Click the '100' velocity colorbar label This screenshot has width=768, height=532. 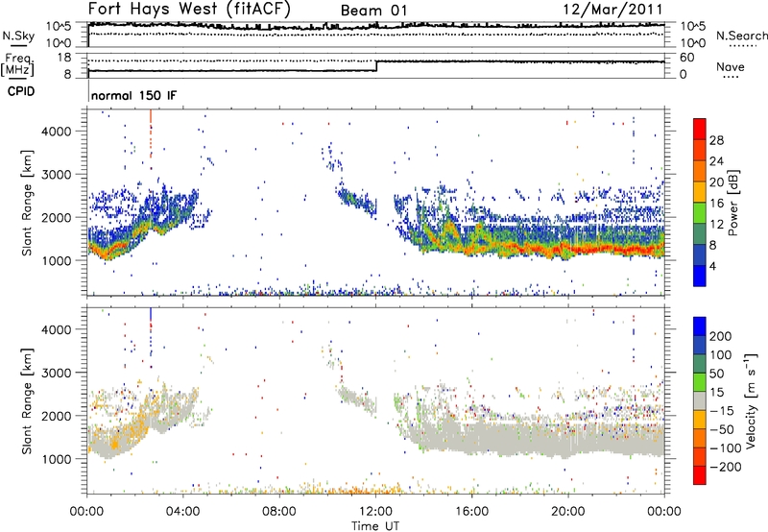[721, 355]
